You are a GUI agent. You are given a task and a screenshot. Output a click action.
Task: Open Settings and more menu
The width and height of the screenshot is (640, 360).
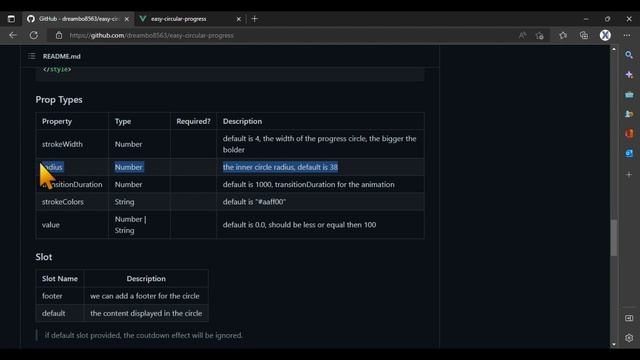[x=627, y=36]
